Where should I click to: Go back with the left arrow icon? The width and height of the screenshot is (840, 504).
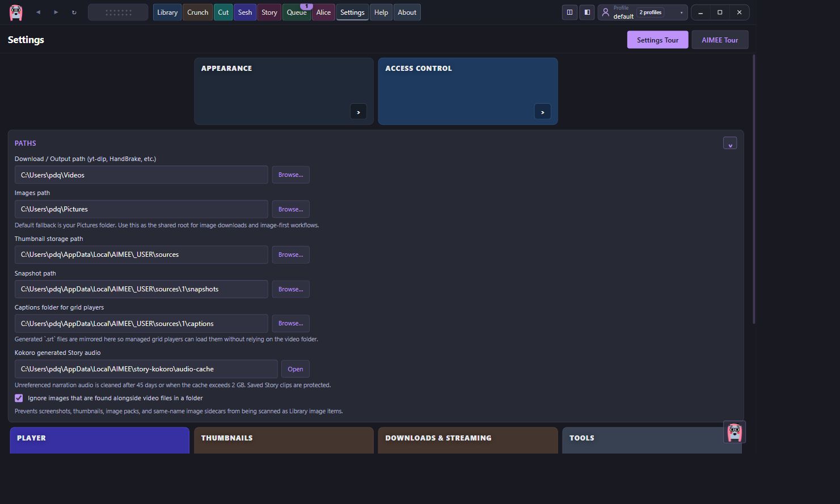click(x=38, y=12)
